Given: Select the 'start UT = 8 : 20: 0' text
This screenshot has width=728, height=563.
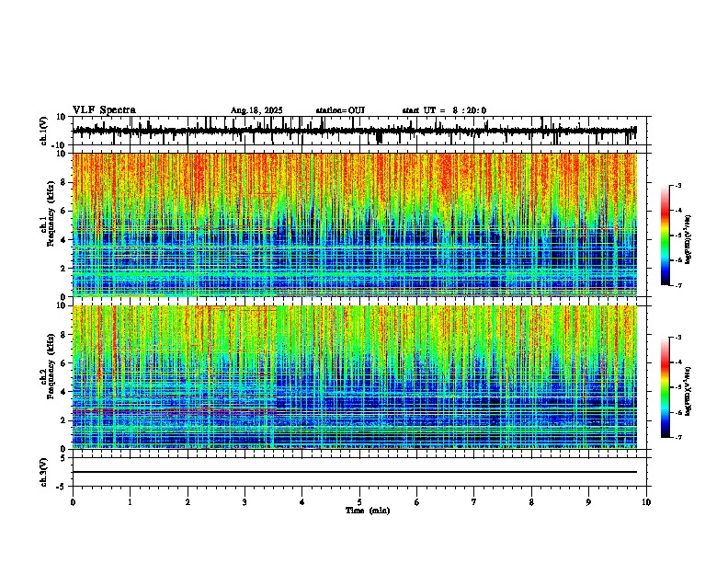Looking at the screenshot, I should 444,110.
